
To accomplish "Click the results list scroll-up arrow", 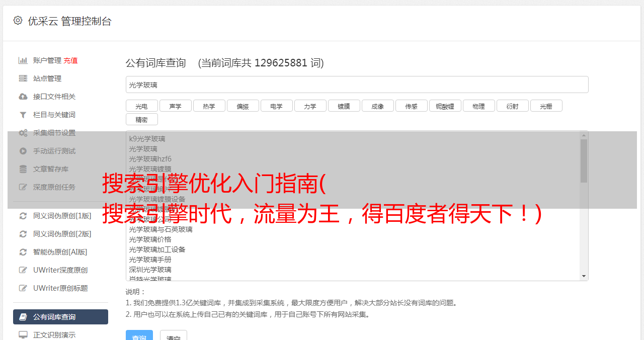I will point(584,135).
